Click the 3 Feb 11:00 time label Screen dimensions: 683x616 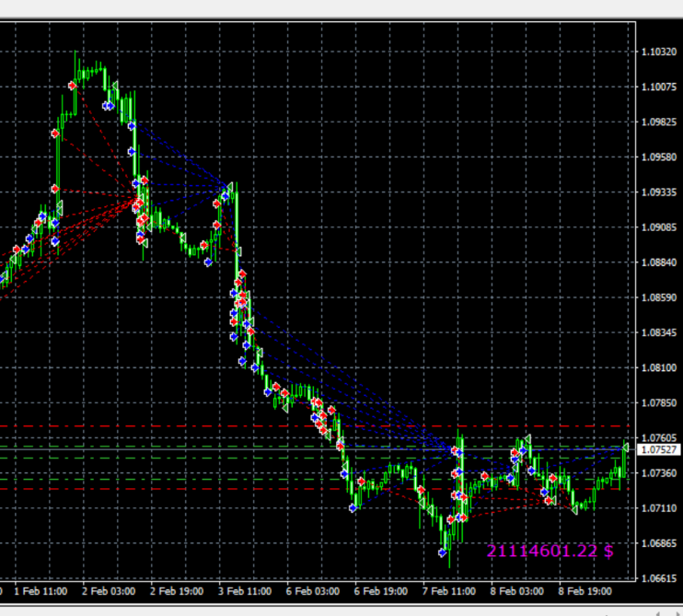point(245,592)
